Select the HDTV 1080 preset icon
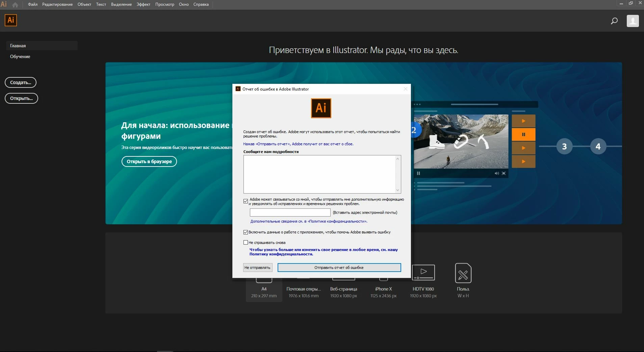This screenshot has width=644, height=352. coord(423,273)
